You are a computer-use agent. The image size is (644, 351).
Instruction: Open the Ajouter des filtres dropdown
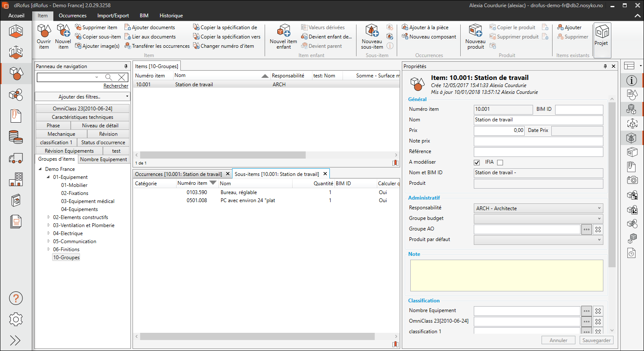click(x=82, y=97)
